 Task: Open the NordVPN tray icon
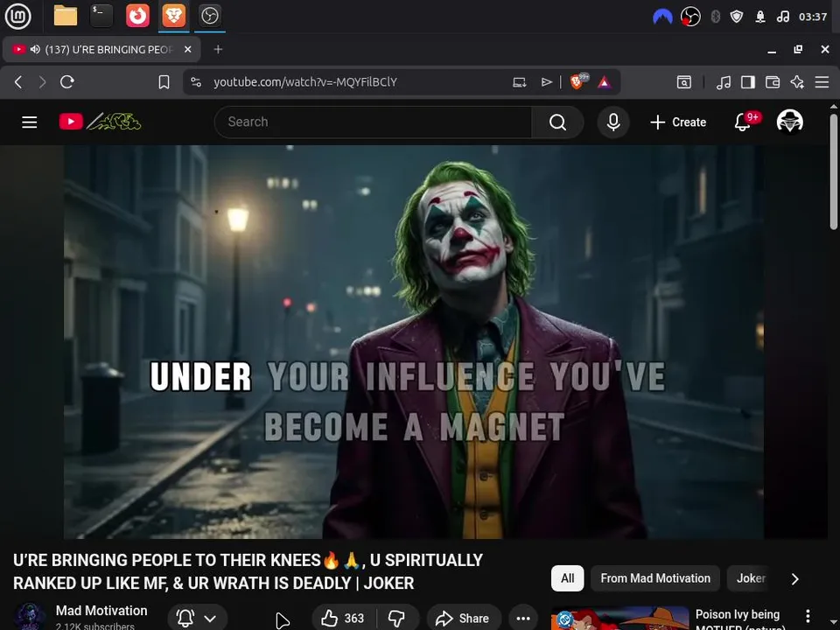[662, 17]
